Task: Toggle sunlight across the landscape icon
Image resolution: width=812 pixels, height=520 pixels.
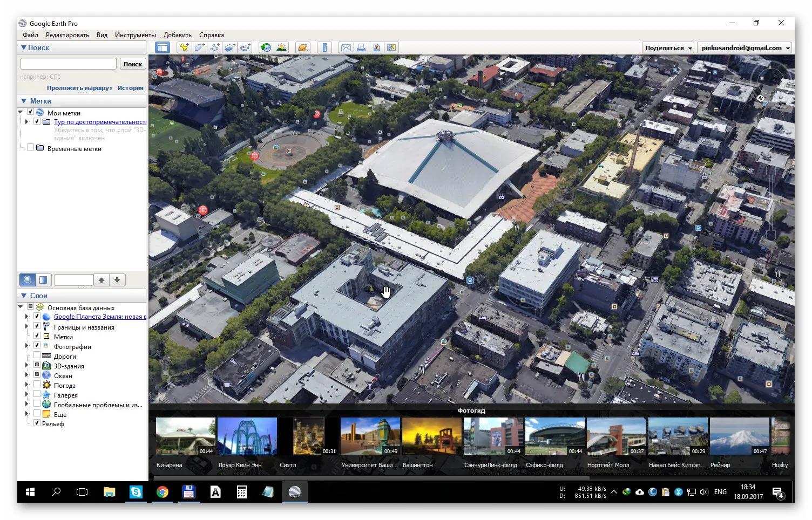Action: [x=281, y=47]
